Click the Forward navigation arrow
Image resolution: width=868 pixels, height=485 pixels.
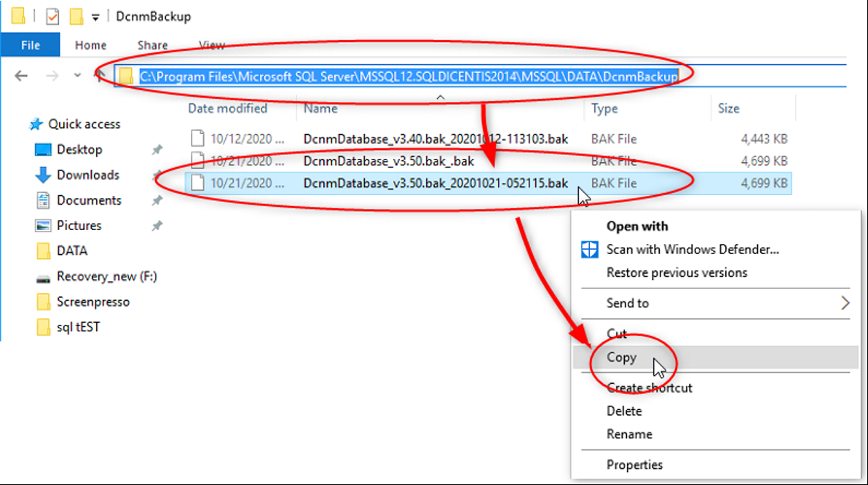[x=52, y=76]
